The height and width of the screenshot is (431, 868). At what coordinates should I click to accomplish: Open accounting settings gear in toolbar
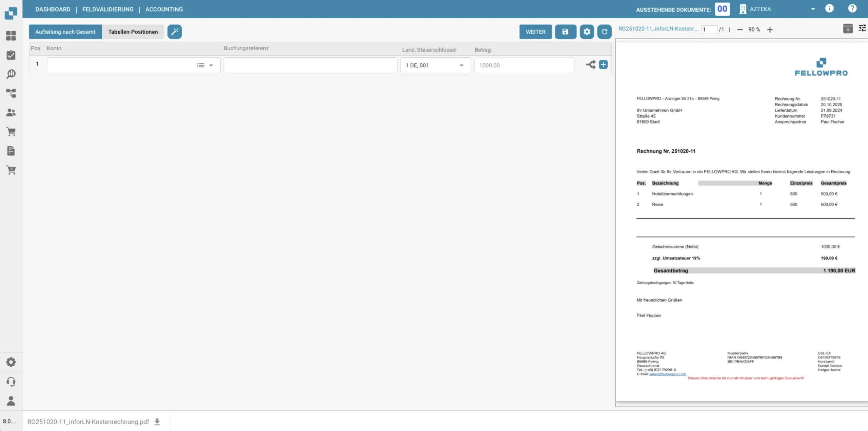(x=587, y=32)
